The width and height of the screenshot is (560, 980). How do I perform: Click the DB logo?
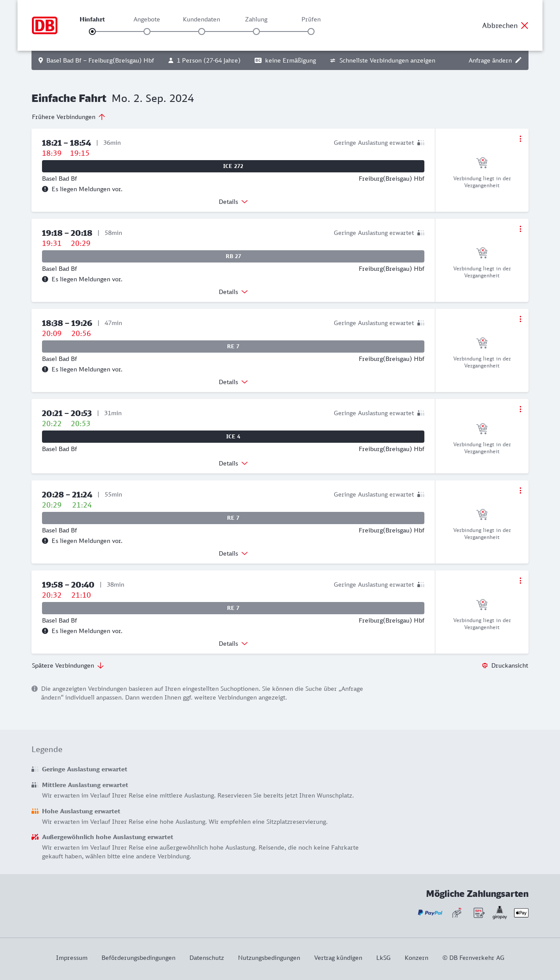click(x=45, y=25)
